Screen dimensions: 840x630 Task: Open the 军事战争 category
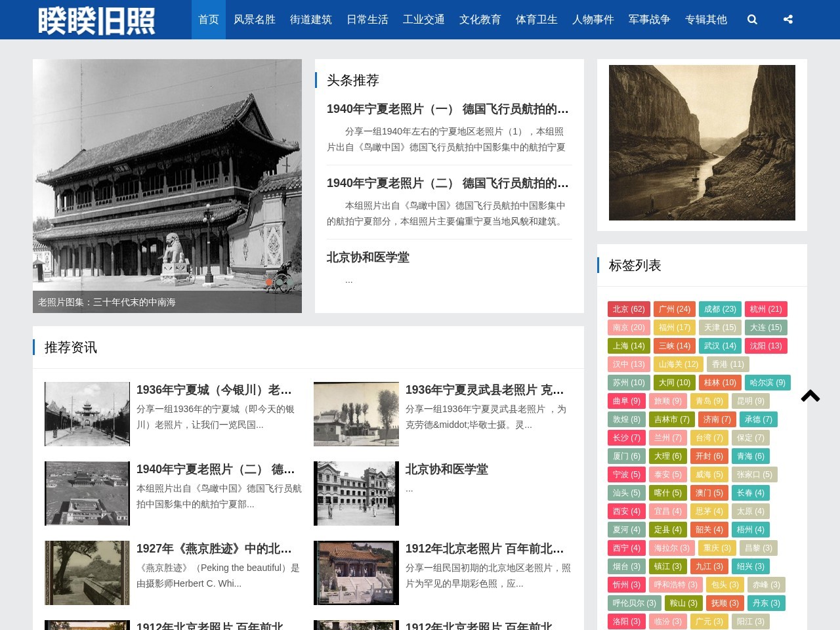[x=650, y=20]
